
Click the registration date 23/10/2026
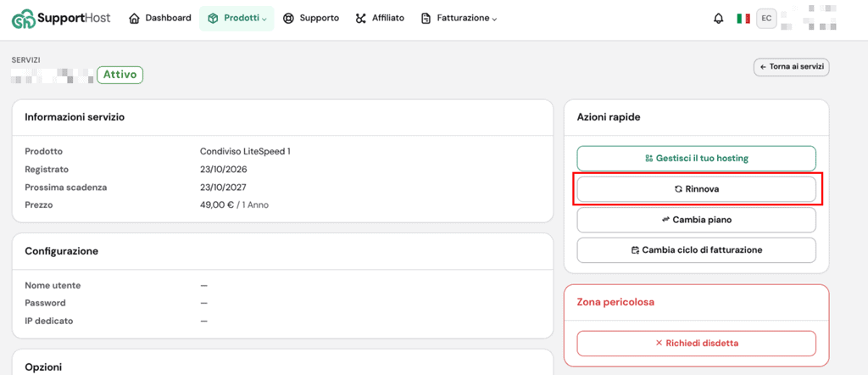pyautogui.click(x=224, y=169)
